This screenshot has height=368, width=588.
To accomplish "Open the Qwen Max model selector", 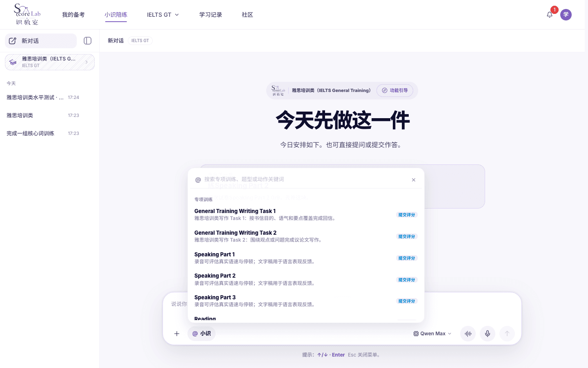I will click(432, 334).
